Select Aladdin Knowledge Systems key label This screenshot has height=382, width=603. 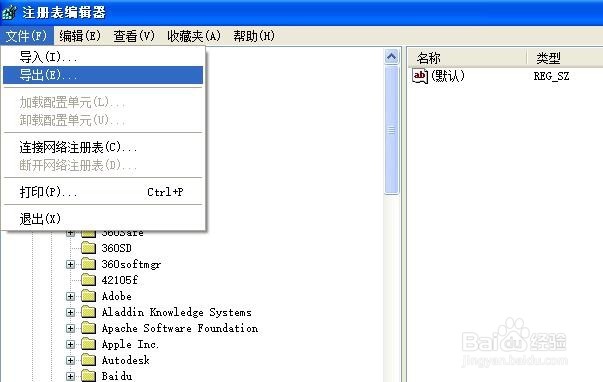[x=177, y=312]
